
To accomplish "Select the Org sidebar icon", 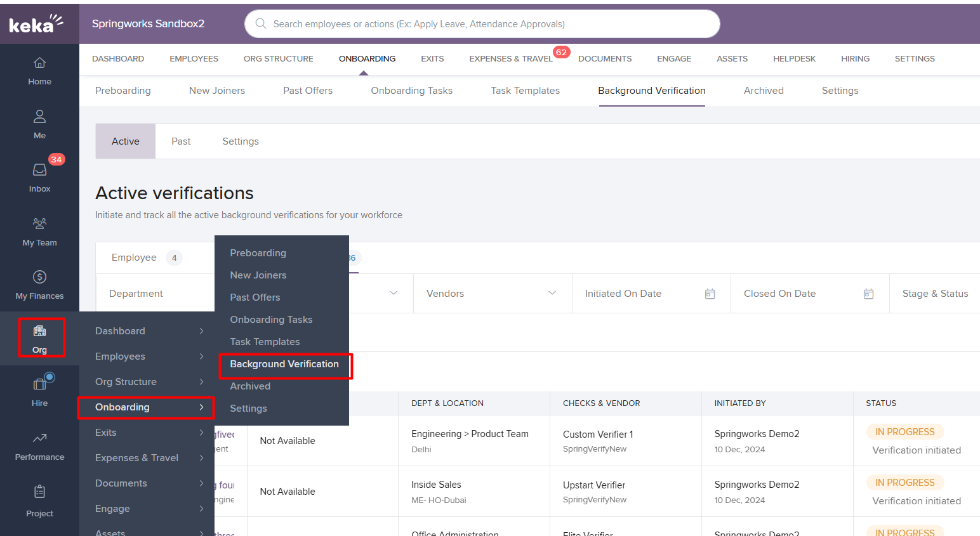I will pos(39,338).
